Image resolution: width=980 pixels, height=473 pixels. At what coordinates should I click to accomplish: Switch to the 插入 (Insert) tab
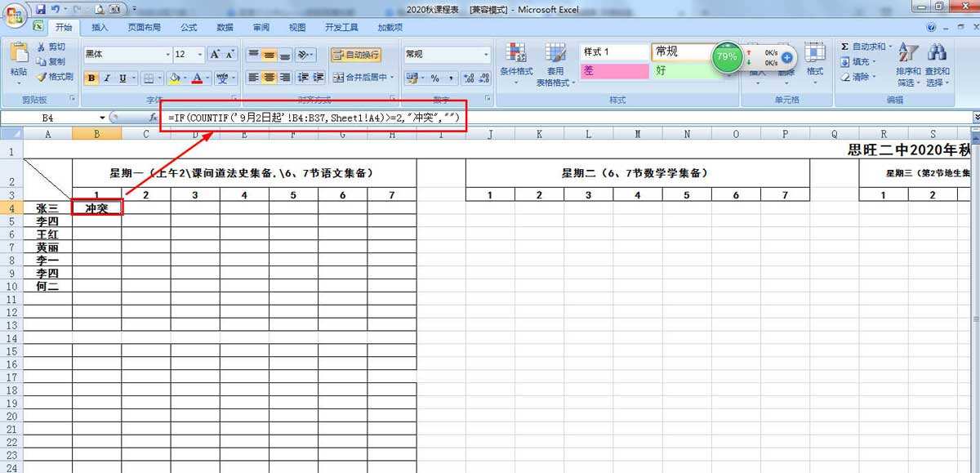click(x=100, y=27)
